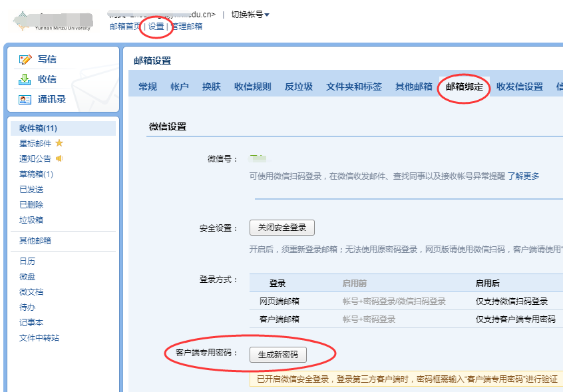
Task: Click the speaker icon beside 通知公告
Action: click(59, 158)
